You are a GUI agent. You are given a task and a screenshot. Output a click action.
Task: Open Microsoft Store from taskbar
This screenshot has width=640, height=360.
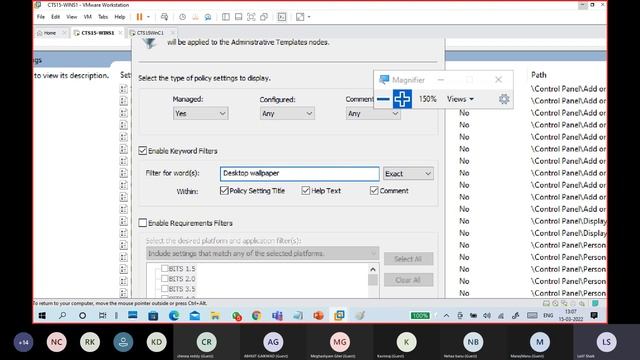coord(153,316)
